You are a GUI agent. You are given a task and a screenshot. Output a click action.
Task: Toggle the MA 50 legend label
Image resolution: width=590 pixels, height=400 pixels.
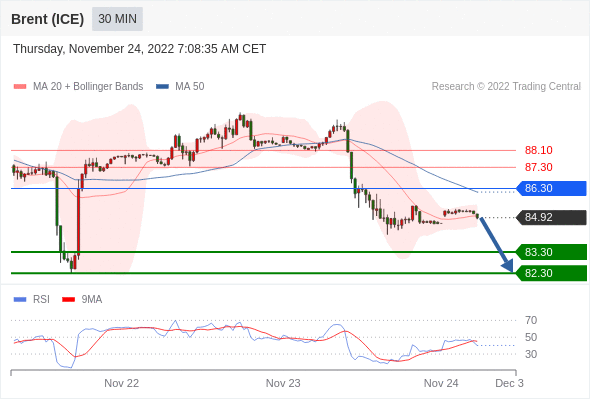click(190, 87)
